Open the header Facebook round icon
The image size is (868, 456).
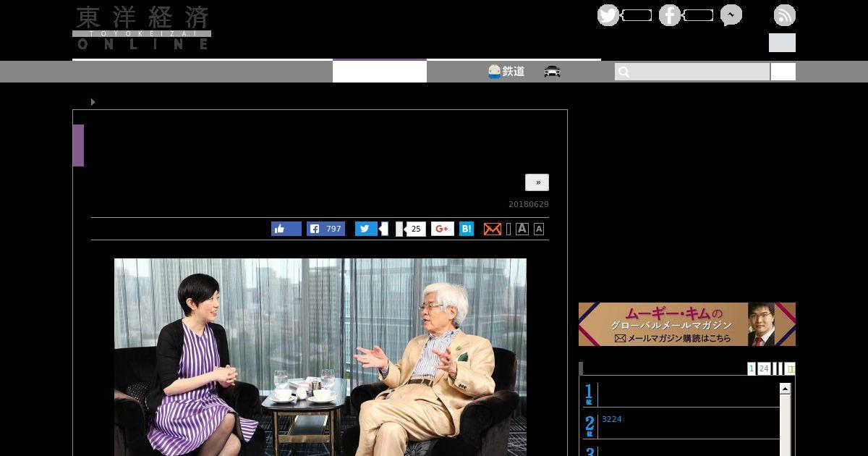669,15
